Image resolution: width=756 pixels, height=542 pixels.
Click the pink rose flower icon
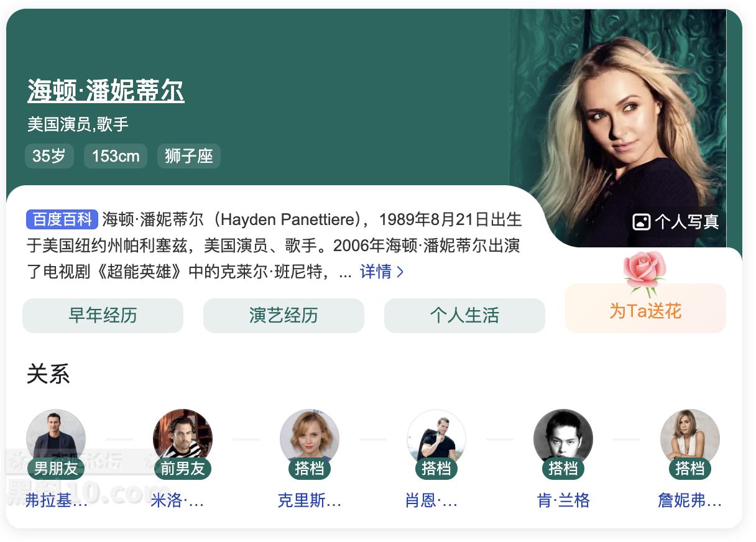pyautogui.click(x=645, y=273)
